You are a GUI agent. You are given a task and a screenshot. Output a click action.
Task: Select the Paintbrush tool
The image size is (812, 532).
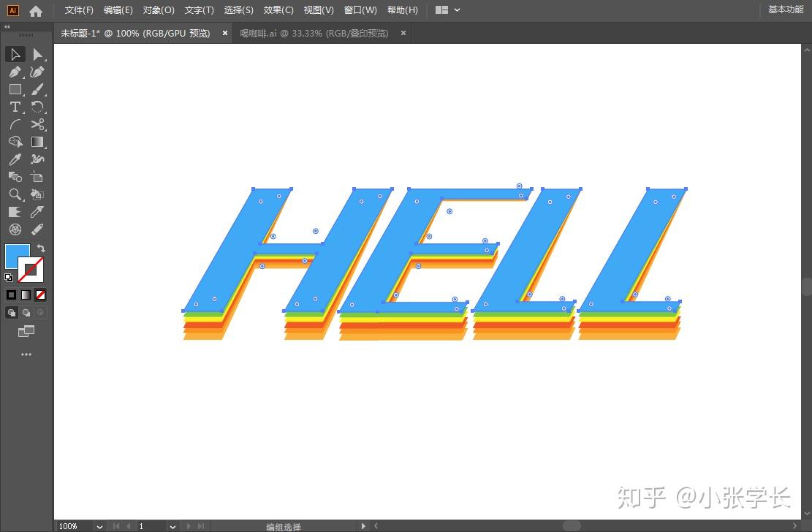[37, 89]
